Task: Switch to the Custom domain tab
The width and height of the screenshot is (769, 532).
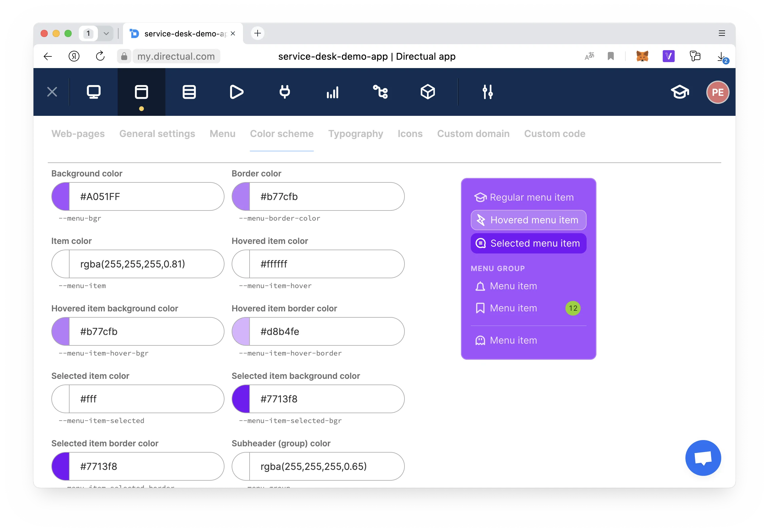Action: [473, 134]
